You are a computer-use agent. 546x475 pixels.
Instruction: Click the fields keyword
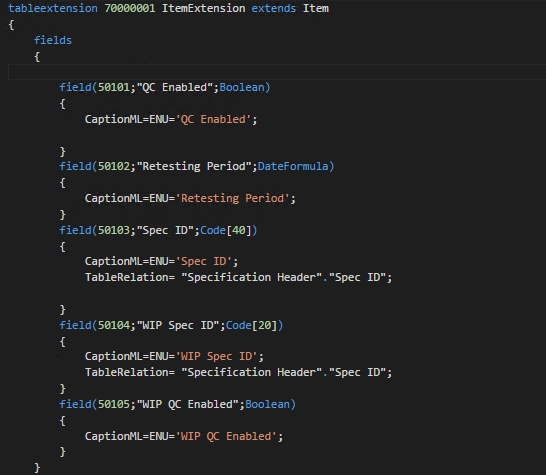click(53, 40)
